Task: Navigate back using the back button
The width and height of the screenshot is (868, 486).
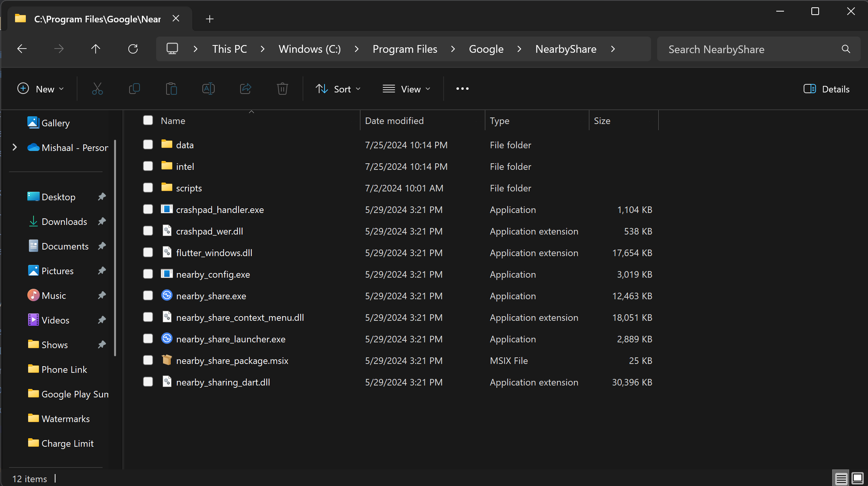Action: click(x=21, y=49)
